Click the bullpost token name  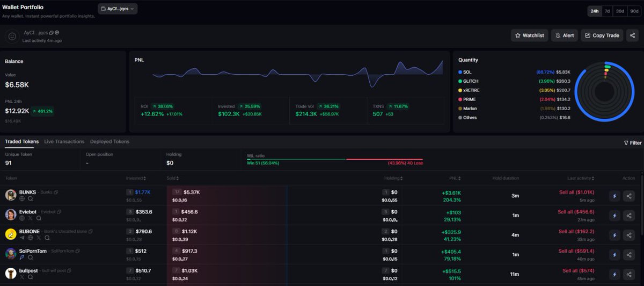(x=28, y=270)
